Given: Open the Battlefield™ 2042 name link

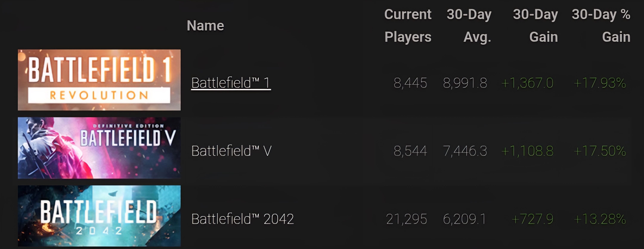Looking at the screenshot, I should pos(243,219).
